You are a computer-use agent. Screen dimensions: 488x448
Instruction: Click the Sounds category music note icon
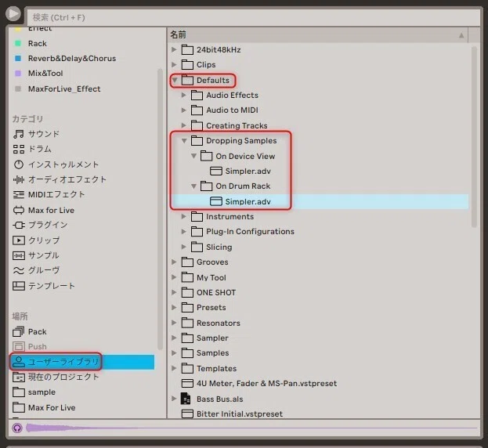coord(18,134)
